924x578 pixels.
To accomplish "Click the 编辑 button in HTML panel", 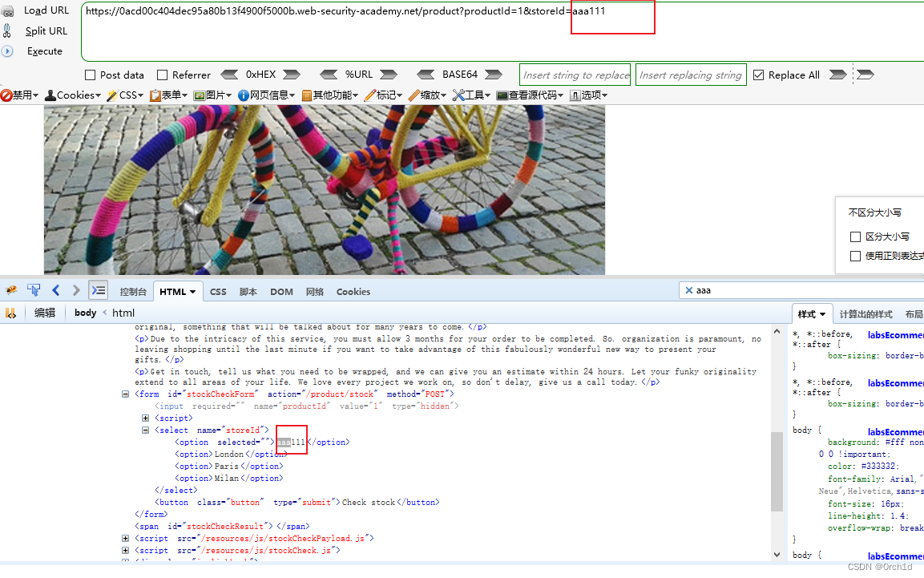I will (45, 313).
